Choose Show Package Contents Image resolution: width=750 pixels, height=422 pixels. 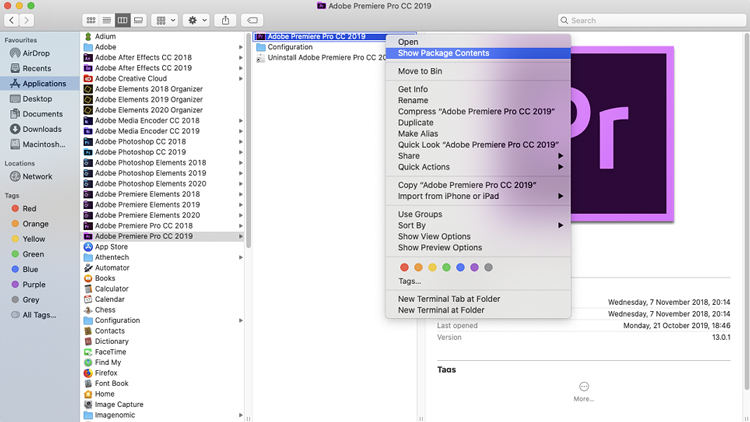[478, 53]
